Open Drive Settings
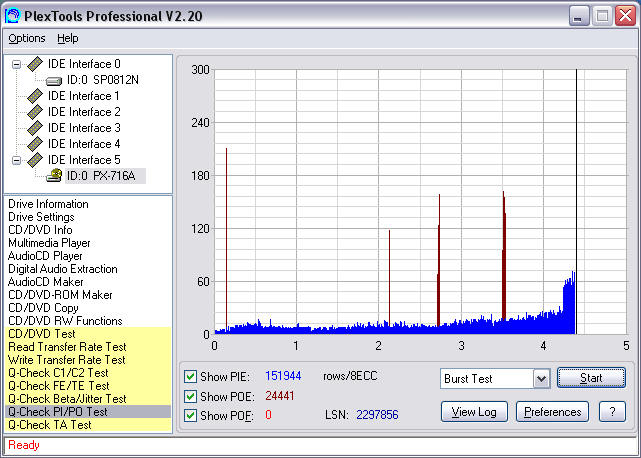 coord(41,217)
